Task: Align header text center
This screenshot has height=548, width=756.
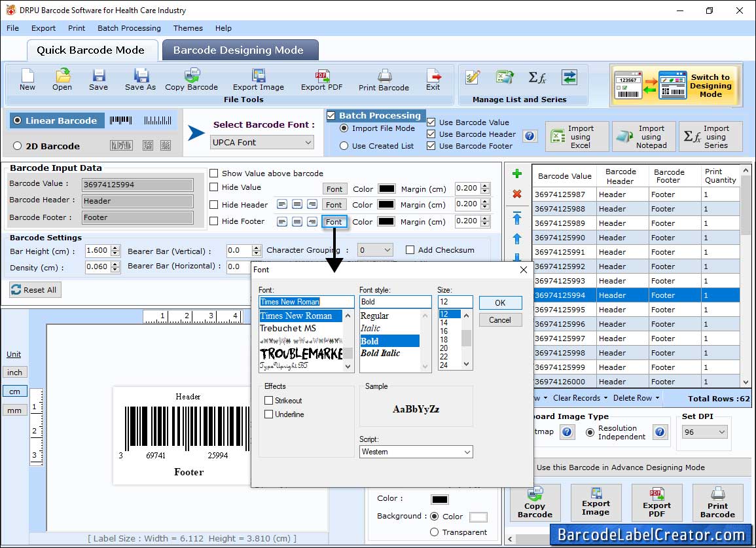Action: pos(297,204)
